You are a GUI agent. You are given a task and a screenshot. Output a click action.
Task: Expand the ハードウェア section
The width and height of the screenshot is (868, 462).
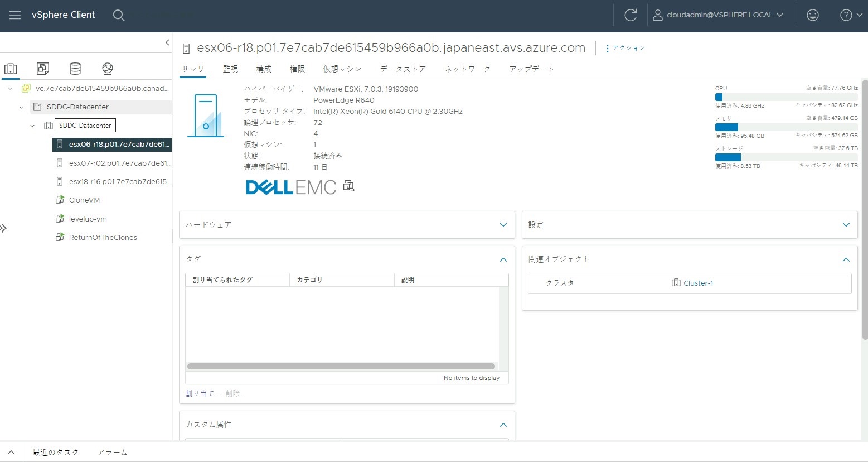coord(503,224)
